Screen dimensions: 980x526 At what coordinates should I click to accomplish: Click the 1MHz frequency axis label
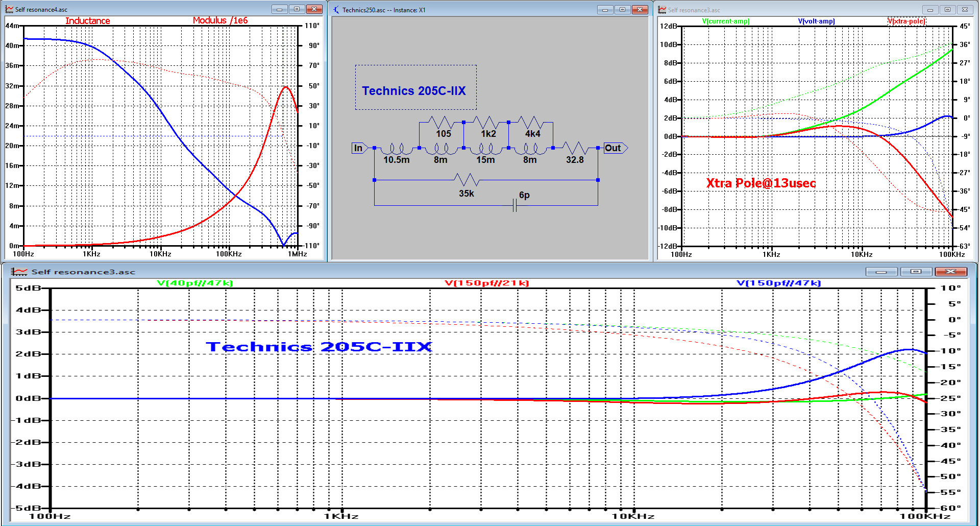[297, 254]
